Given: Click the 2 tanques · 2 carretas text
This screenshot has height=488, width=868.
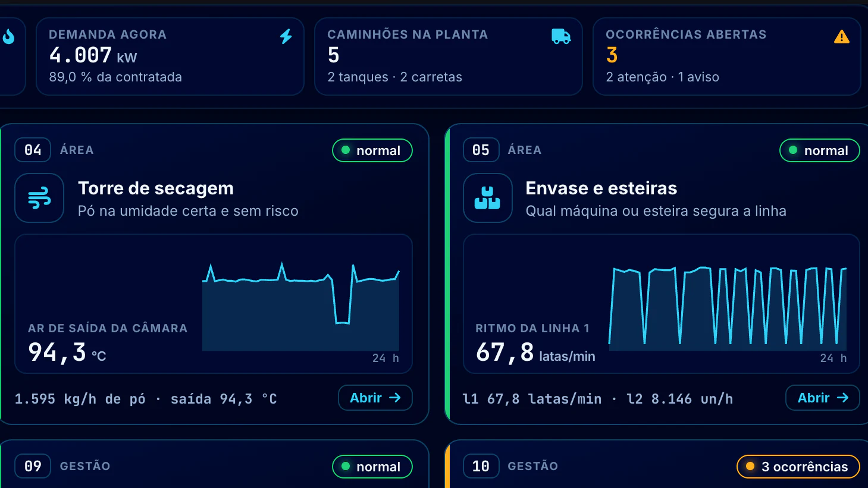Looking at the screenshot, I should click(394, 77).
